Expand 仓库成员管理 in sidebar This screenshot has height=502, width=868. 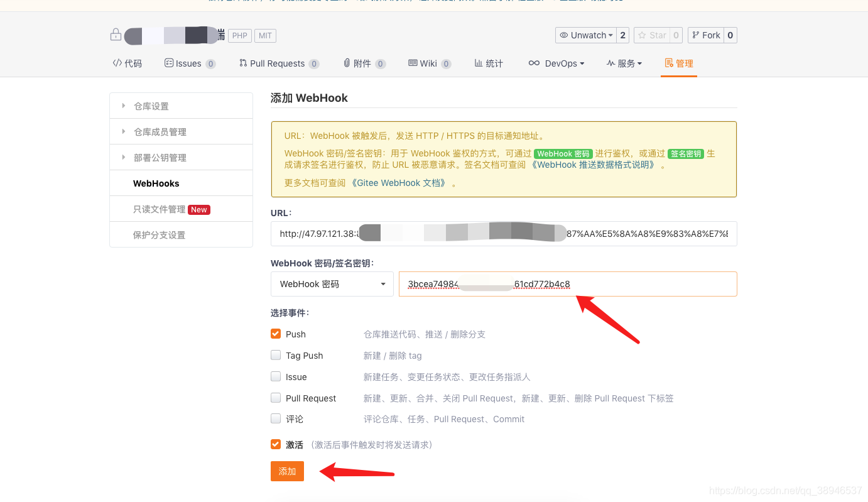pos(181,131)
